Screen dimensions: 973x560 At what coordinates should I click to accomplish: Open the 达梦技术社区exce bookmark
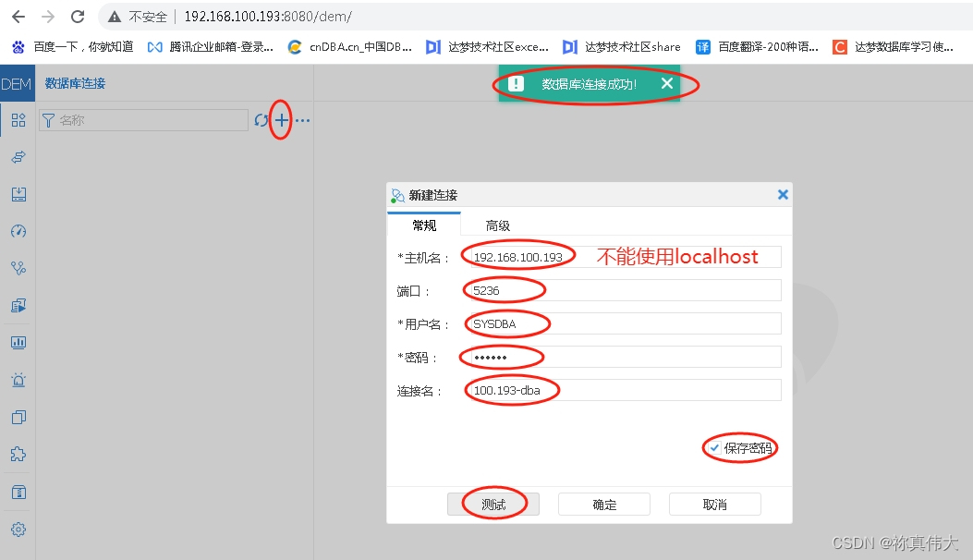click(487, 46)
